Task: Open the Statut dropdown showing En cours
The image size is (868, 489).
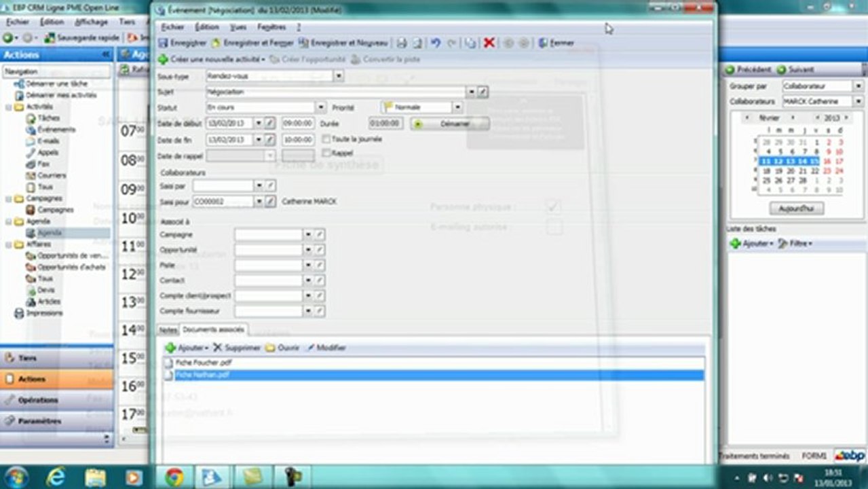Action: pyautogui.click(x=321, y=107)
